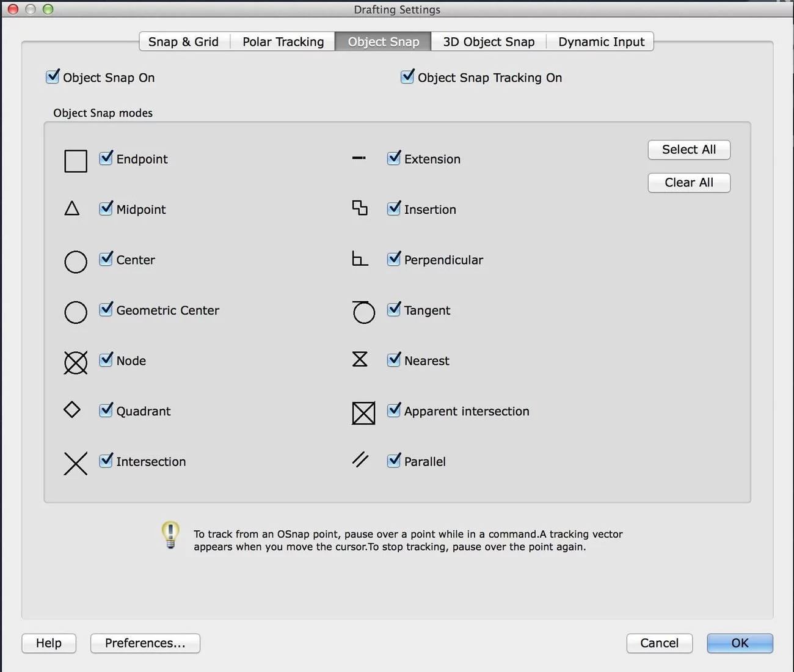The width and height of the screenshot is (794, 672).
Task: Click the lightbulb tip icon
Action: coord(170,535)
